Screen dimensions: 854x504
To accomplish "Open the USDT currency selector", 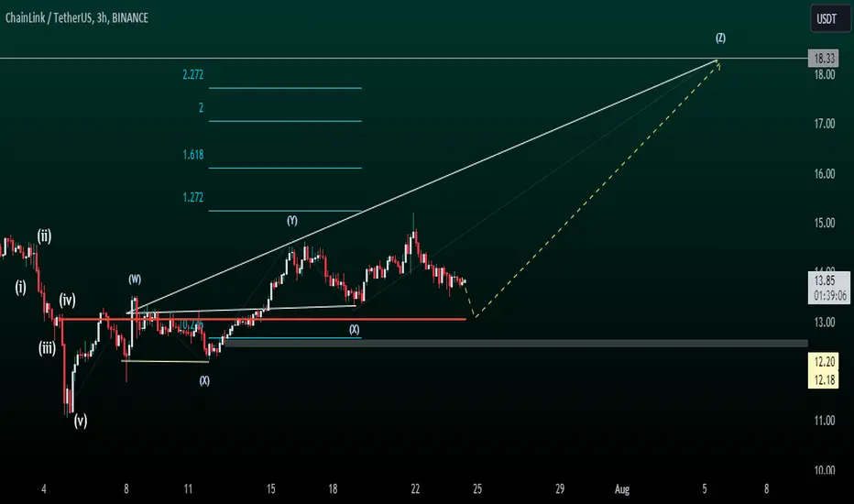I will (829, 19).
